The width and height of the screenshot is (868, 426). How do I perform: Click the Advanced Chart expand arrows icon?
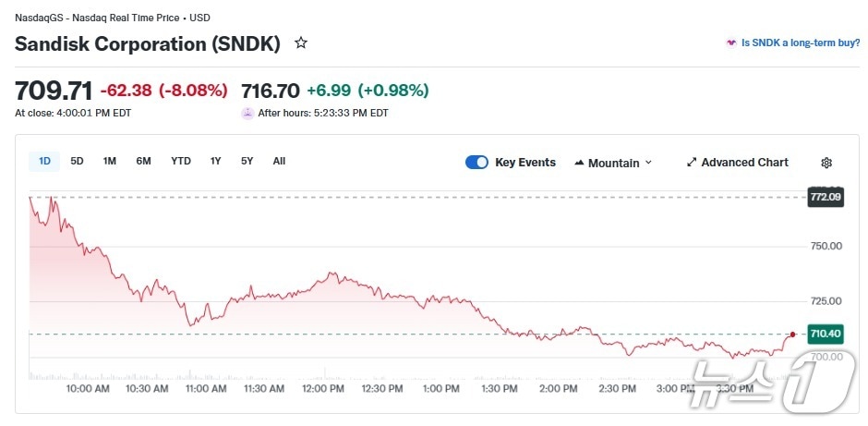pyautogui.click(x=692, y=163)
